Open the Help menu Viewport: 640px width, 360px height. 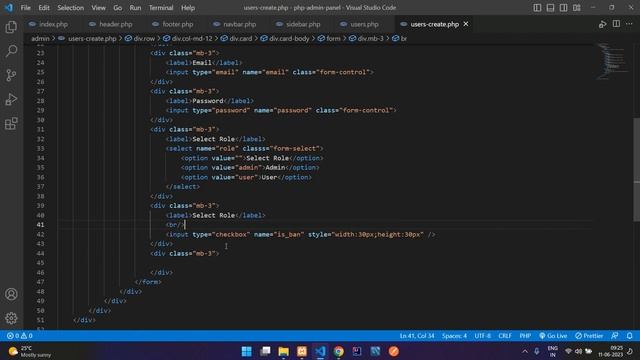click(x=188, y=8)
